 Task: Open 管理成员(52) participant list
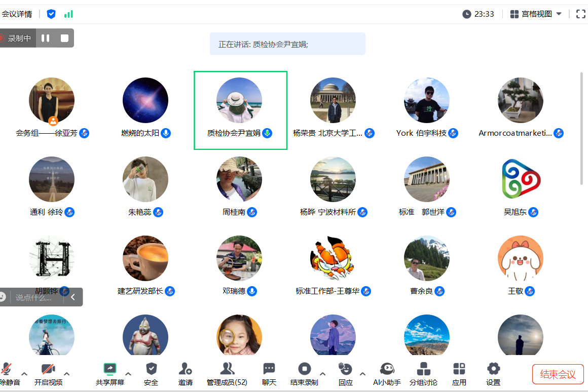[x=227, y=373]
